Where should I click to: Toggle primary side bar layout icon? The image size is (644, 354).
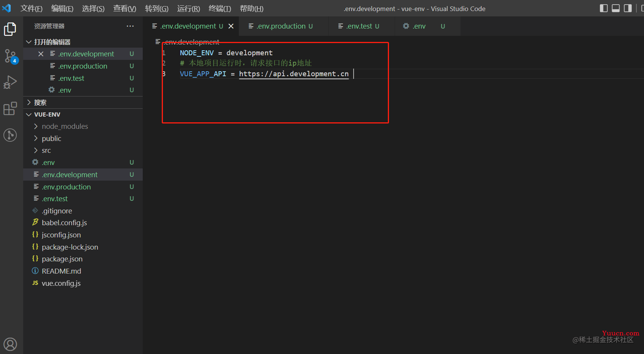pyautogui.click(x=604, y=8)
